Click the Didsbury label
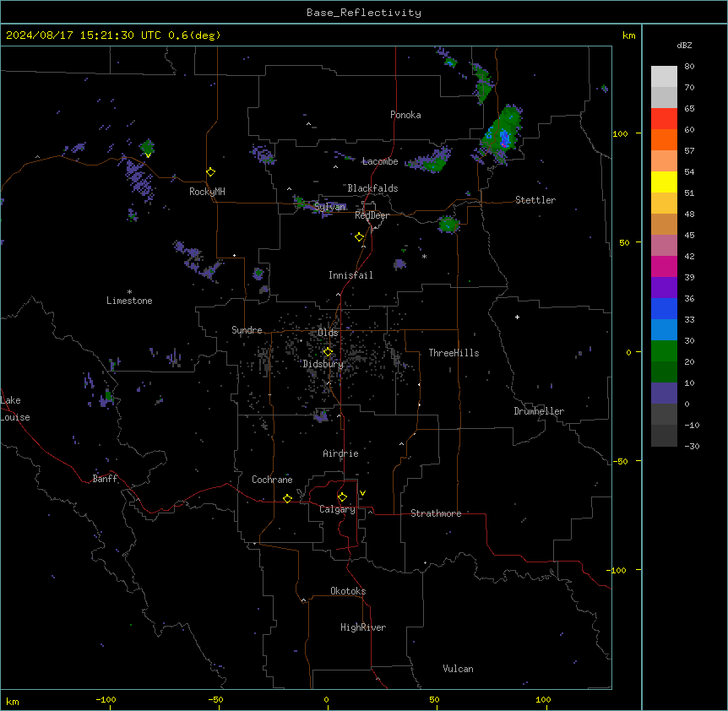This screenshot has height=711, width=728. click(323, 364)
